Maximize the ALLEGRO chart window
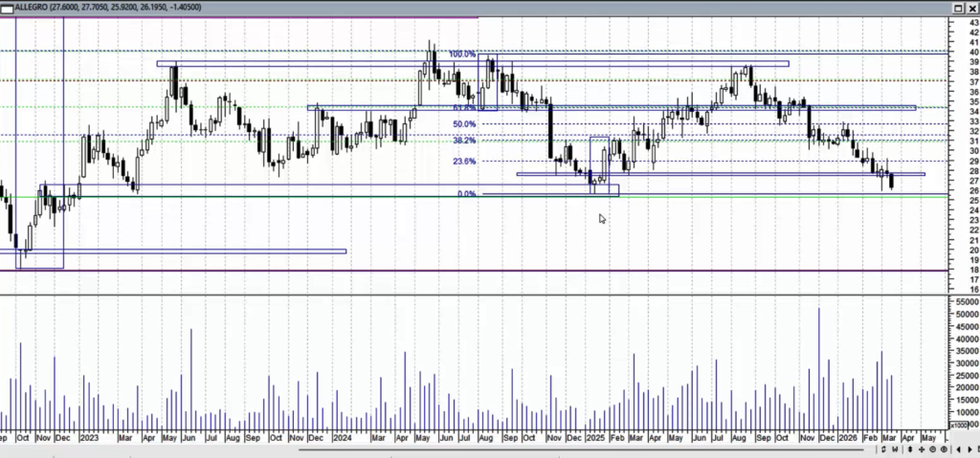The width and height of the screenshot is (980, 458). (x=958, y=8)
